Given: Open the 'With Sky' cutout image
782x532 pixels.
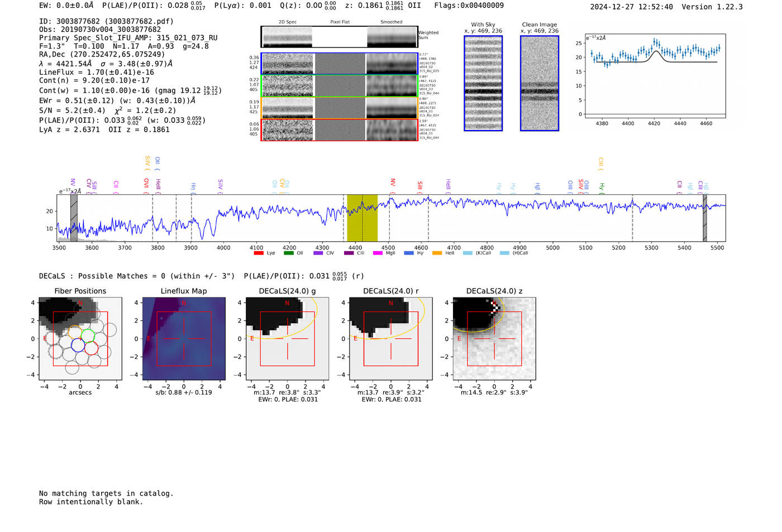Looking at the screenshot, I should [483, 83].
